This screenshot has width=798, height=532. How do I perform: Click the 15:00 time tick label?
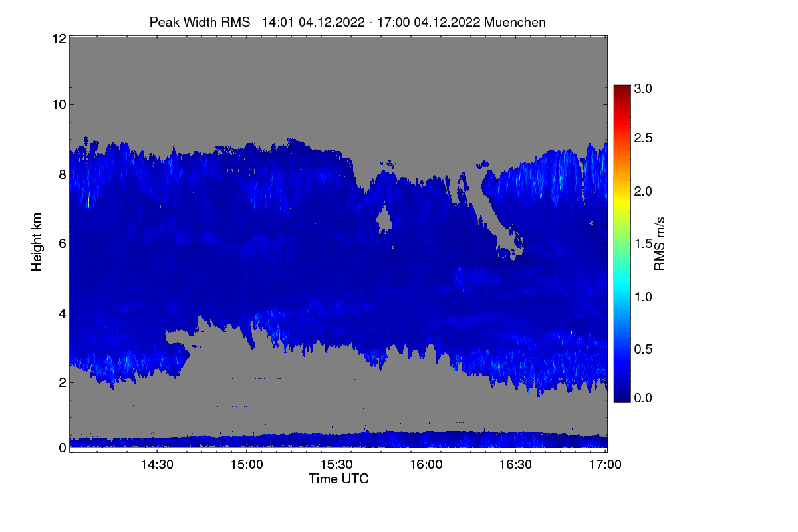[x=246, y=464]
